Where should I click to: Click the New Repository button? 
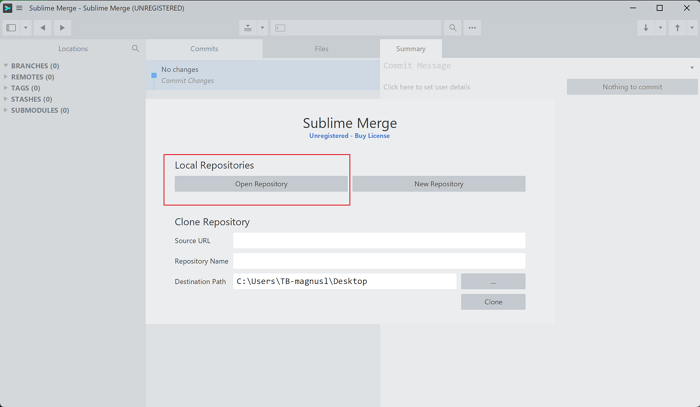click(x=439, y=184)
